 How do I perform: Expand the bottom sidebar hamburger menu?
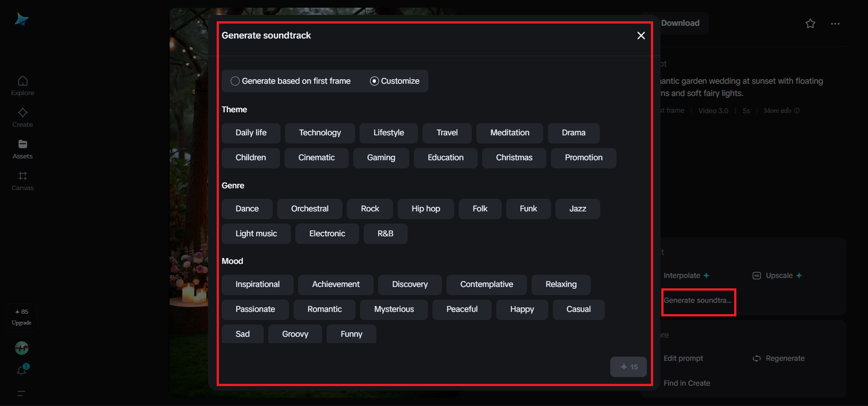[x=21, y=394]
